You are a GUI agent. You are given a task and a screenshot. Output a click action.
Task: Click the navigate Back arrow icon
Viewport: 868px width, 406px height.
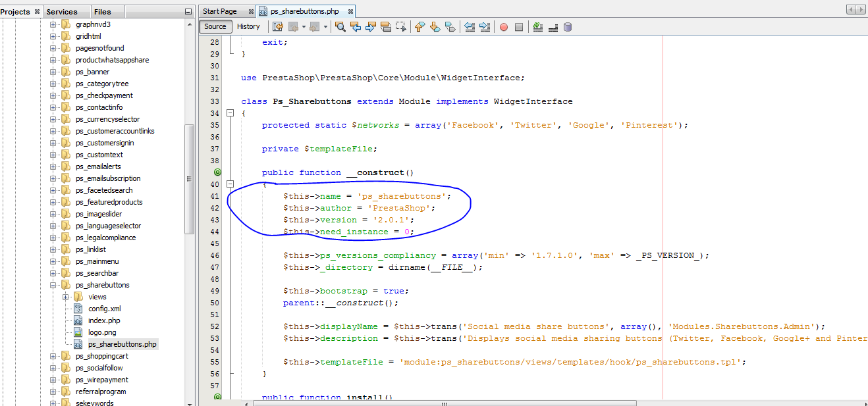point(293,27)
